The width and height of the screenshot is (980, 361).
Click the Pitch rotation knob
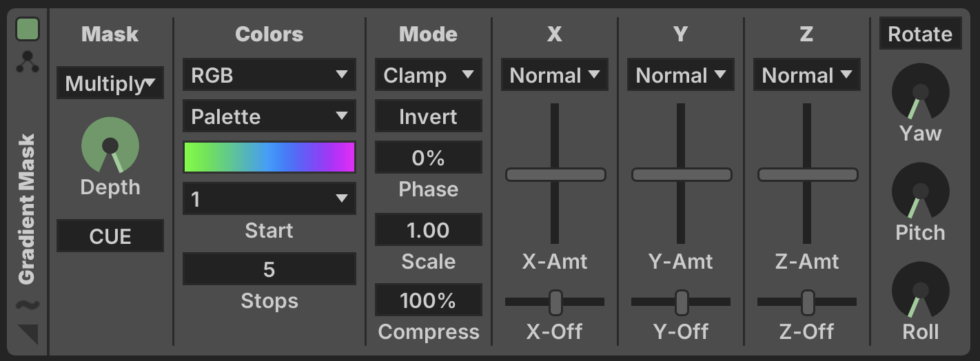tap(920, 193)
